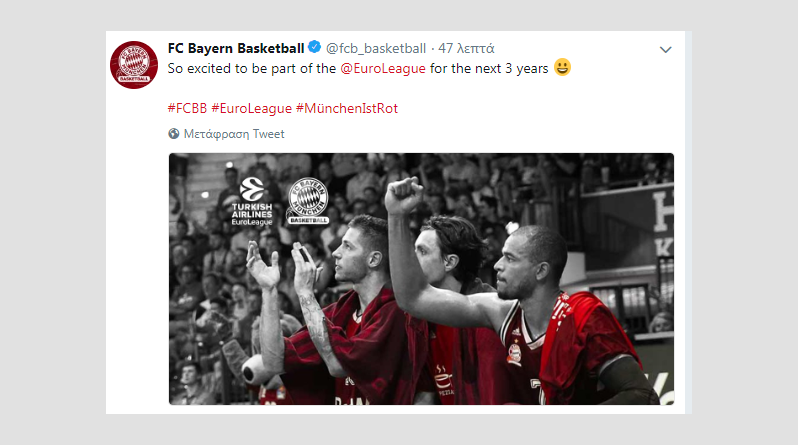The image size is (798, 445).
Task: Open the tweet's attached photo
Action: click(421, 279)
